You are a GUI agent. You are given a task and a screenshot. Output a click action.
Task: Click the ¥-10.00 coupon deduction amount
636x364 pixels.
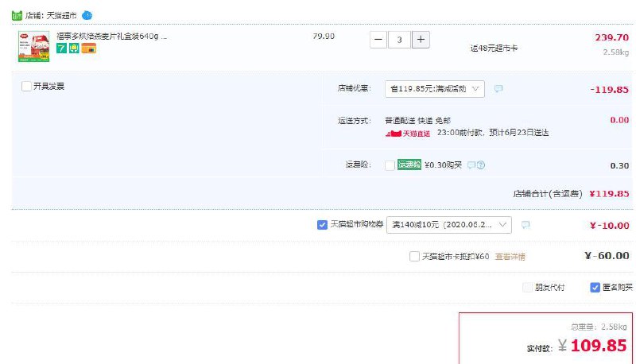tap(609, 226)
